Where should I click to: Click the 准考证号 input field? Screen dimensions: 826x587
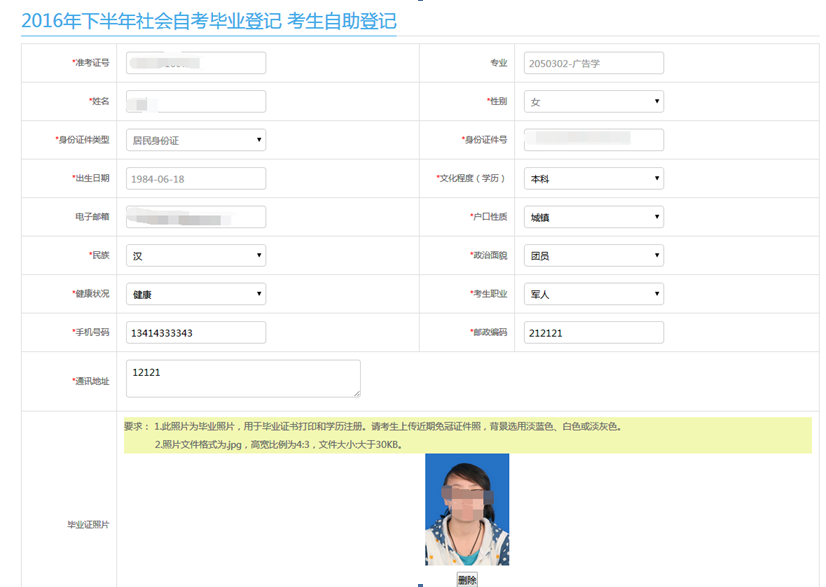point(196,63)
